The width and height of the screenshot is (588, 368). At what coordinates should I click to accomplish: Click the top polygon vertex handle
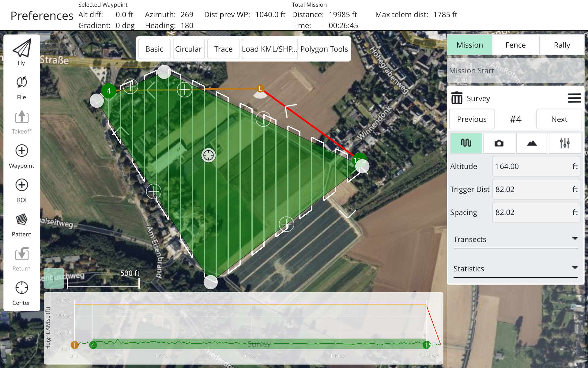pos(164,72)
